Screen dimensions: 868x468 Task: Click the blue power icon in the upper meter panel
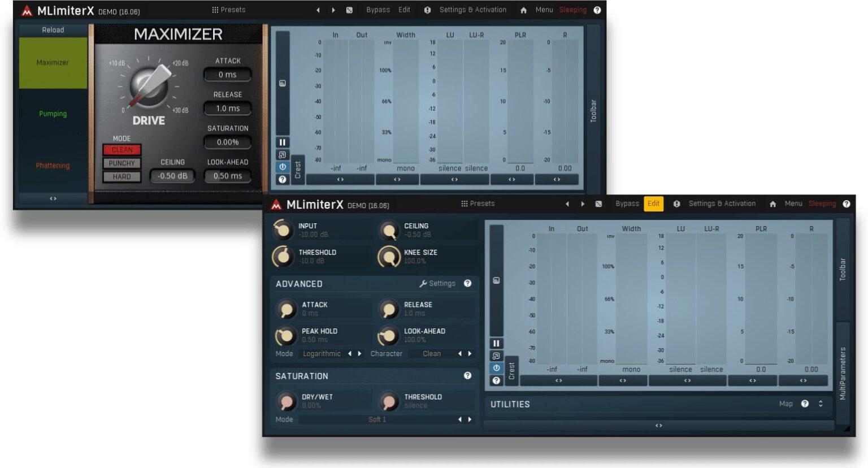click(x=283, y=167)
